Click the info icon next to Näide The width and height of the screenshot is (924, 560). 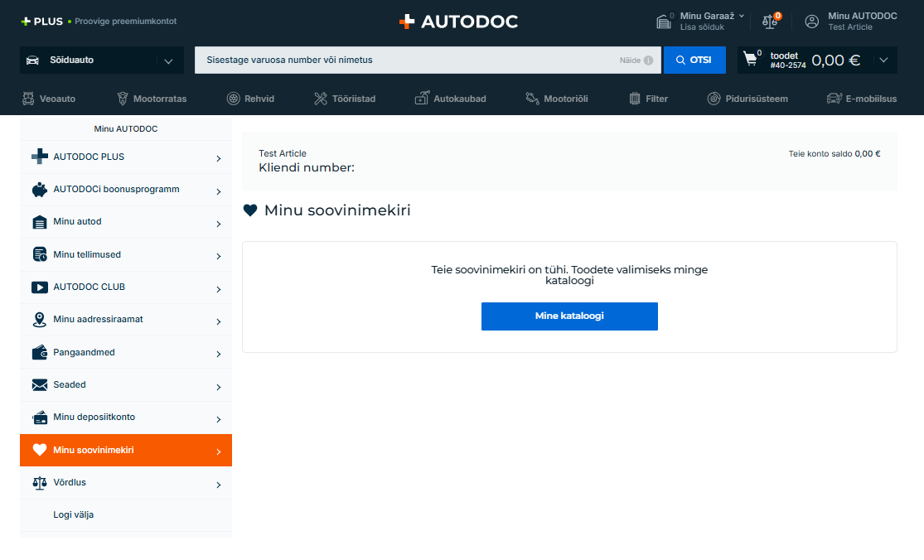point(648,60)
